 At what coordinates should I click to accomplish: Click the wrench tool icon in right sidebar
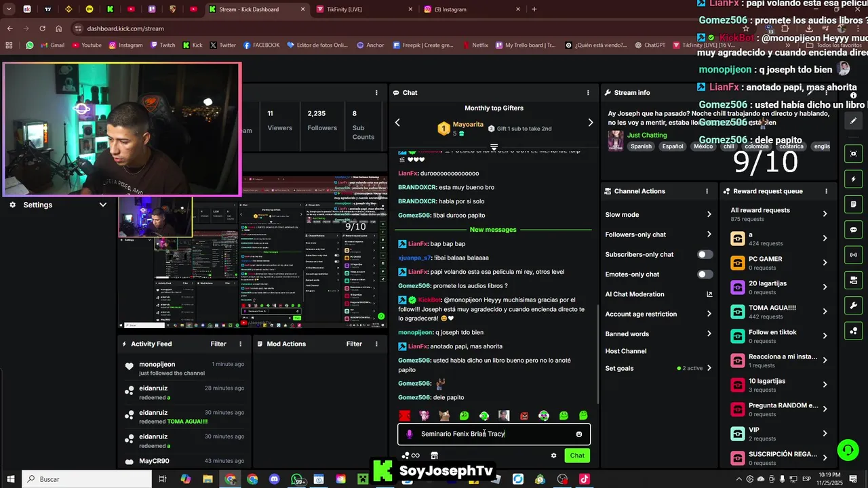[854, 306]
